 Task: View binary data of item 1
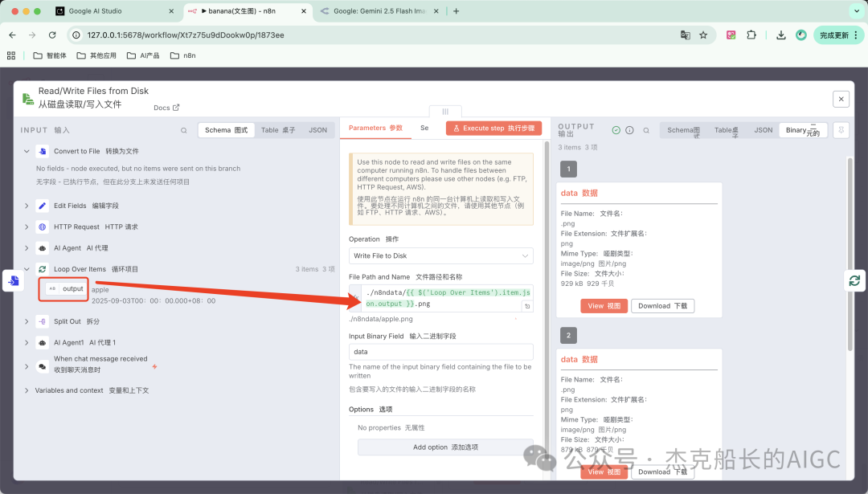tap(604, 306)
